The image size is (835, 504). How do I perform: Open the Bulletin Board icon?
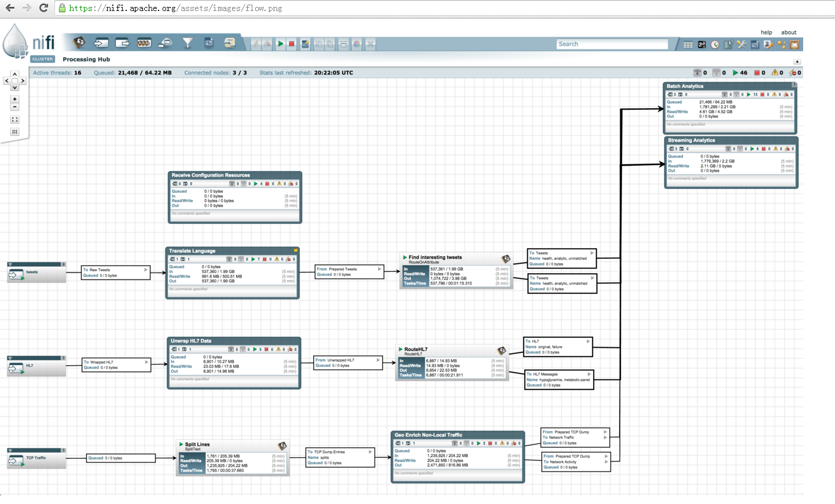point(795,45)
